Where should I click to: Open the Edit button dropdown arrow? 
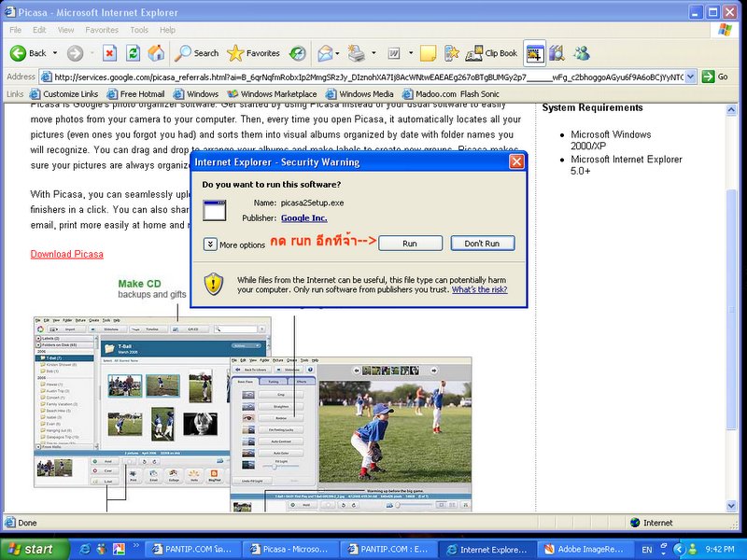pos(411,53)
